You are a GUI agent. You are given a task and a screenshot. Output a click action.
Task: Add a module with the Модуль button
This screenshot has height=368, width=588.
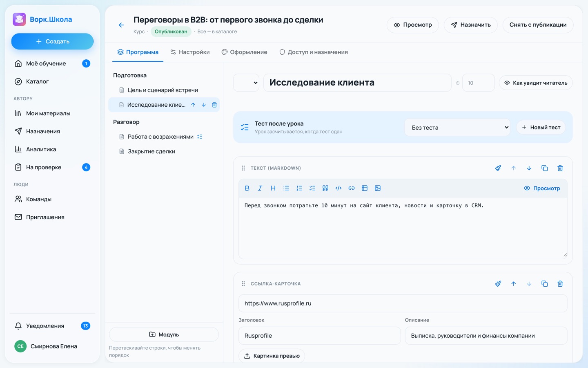click(x=164, y=334)
